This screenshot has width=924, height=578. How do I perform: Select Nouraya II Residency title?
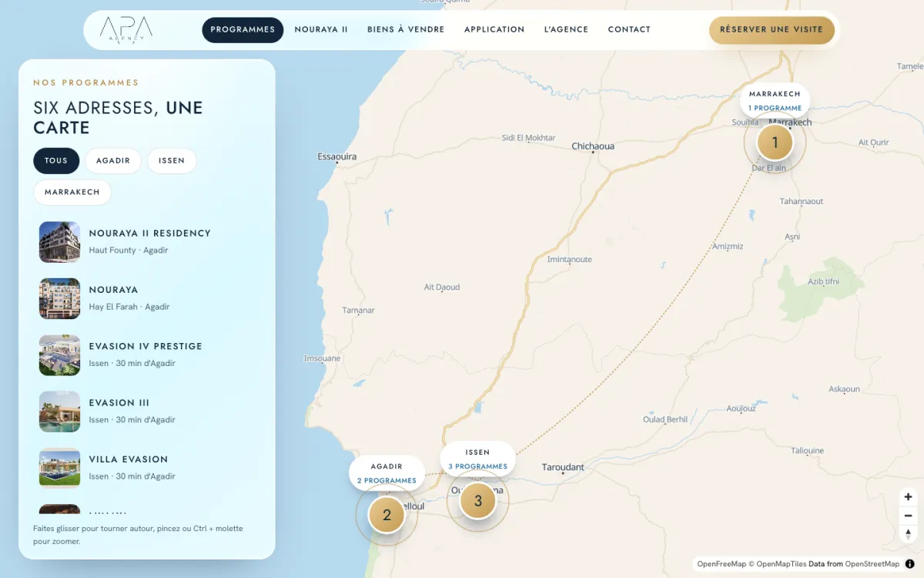[149, 234]
